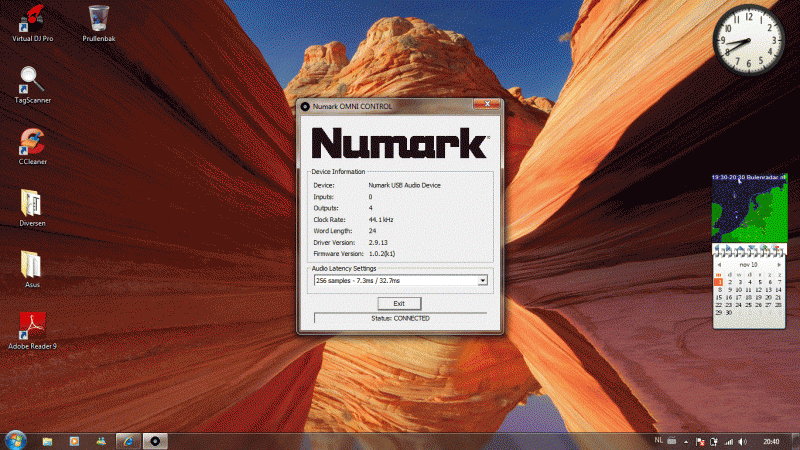
Task: Open Windows Explorer from the taskbar
Action: coord(47,441)
